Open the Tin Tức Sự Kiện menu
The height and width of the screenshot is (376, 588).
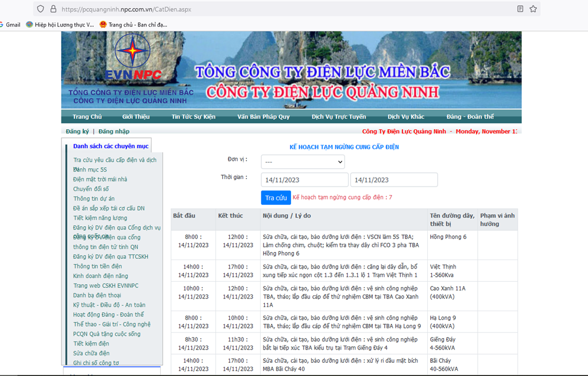tap(194, 117)
